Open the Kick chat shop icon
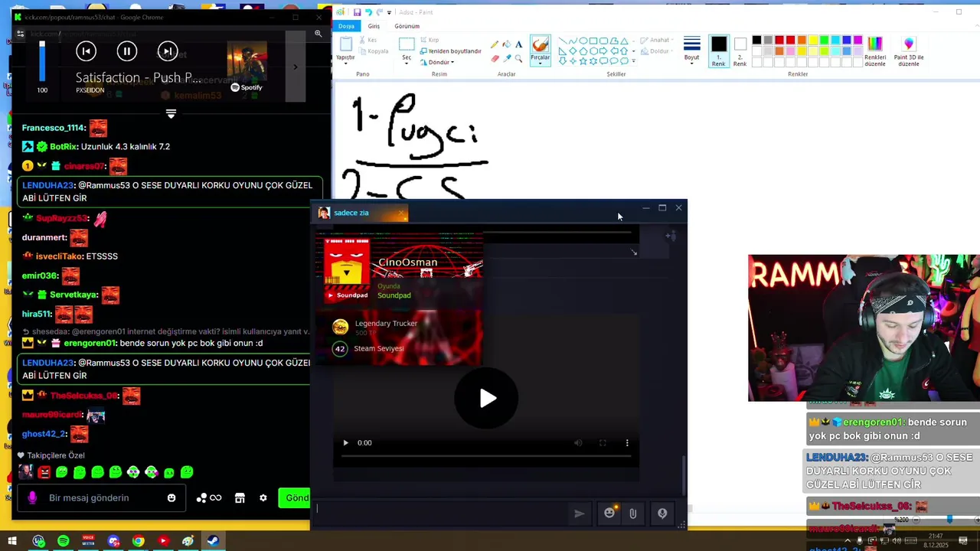The image size is (980, 551). coord(240,497)
